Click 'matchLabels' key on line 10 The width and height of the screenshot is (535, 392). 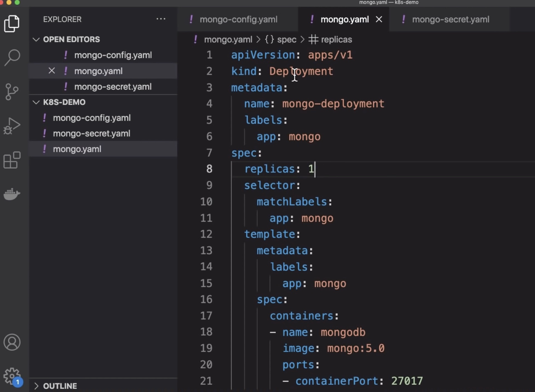tap(292, 202)
